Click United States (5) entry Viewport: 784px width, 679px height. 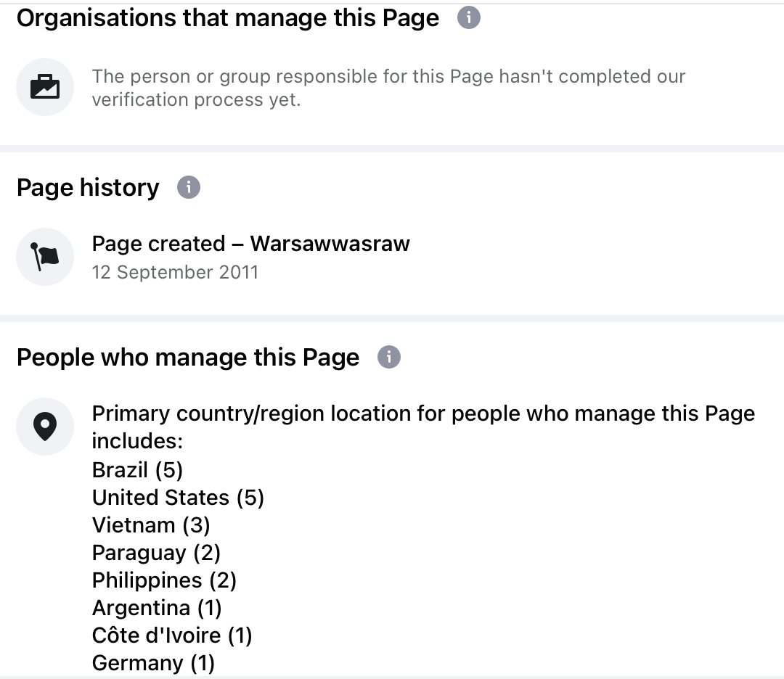178,498
